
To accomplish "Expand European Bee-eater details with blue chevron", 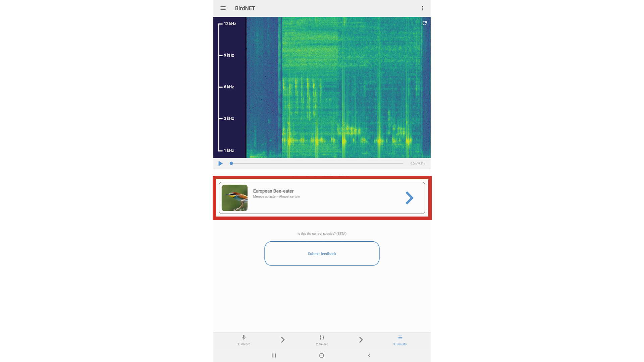I will point(409,198).
